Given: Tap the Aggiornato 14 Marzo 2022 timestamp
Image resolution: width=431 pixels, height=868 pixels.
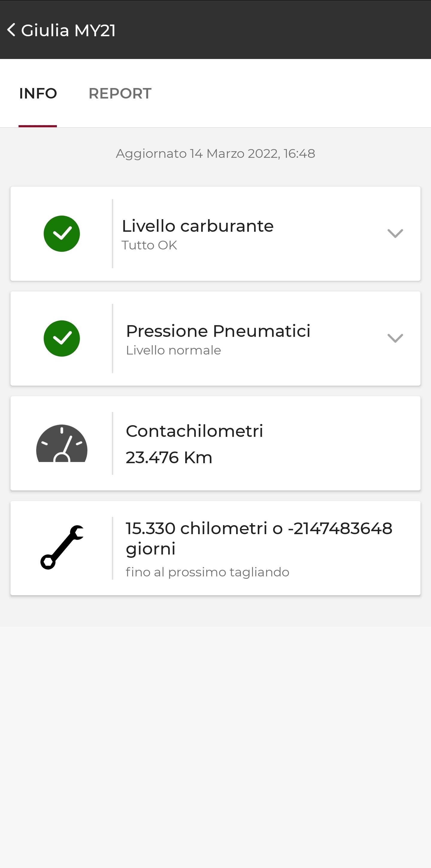Looking at the screenshot, I should click(215, 154).
